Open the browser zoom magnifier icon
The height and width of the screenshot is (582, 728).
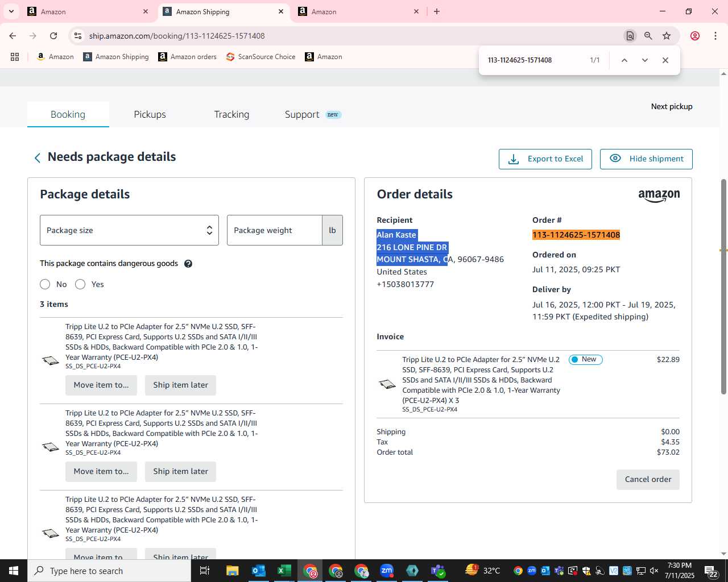(648, 36)
